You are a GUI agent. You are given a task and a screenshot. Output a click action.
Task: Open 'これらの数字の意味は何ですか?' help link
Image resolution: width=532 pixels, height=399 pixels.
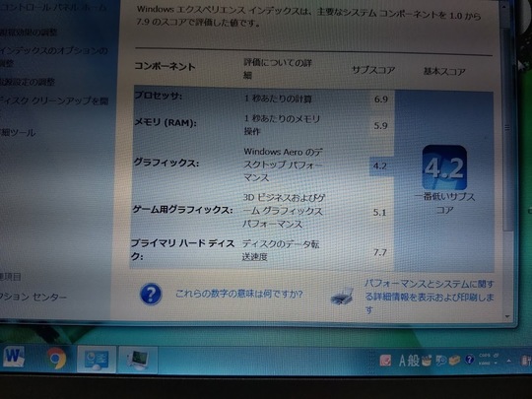238,294
